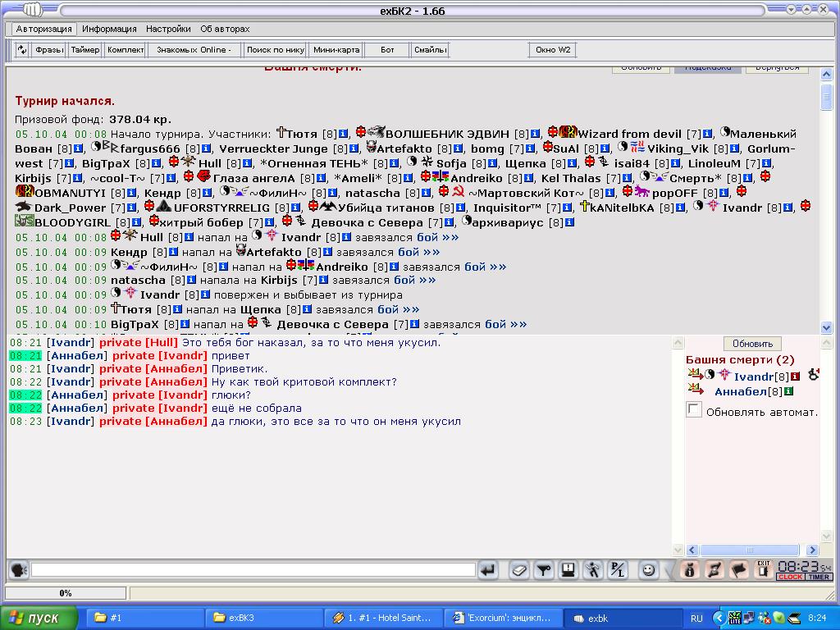
Task: Click the flag icon in bottom bar
Action: click(x=739, y=570)
